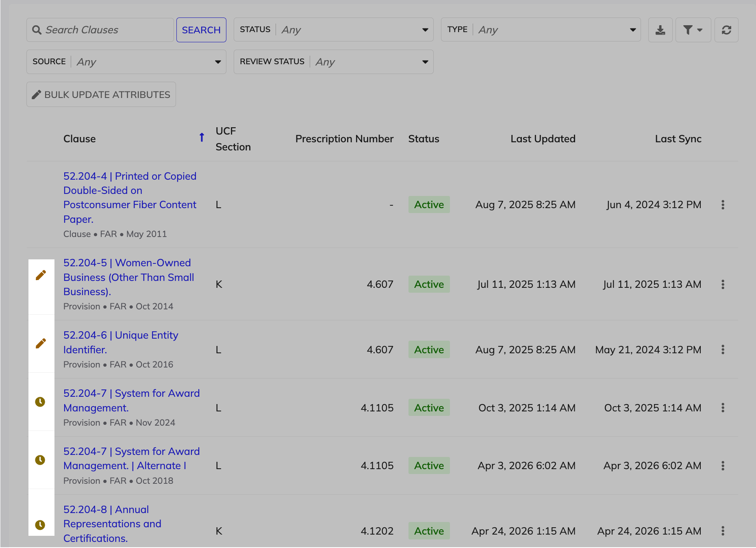Open kebab menu for 52.204-7 Nov 2024 row

(x=723, y=408)
